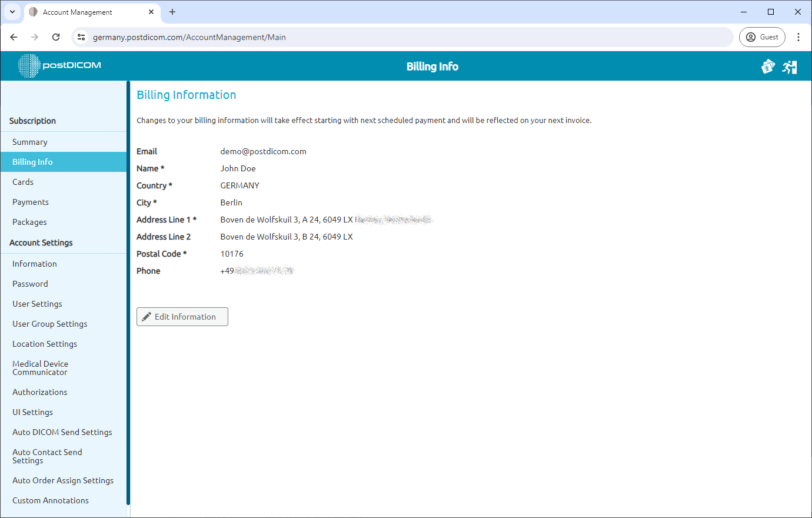Open the Medical Device Communicator settings

click(40, 367)
